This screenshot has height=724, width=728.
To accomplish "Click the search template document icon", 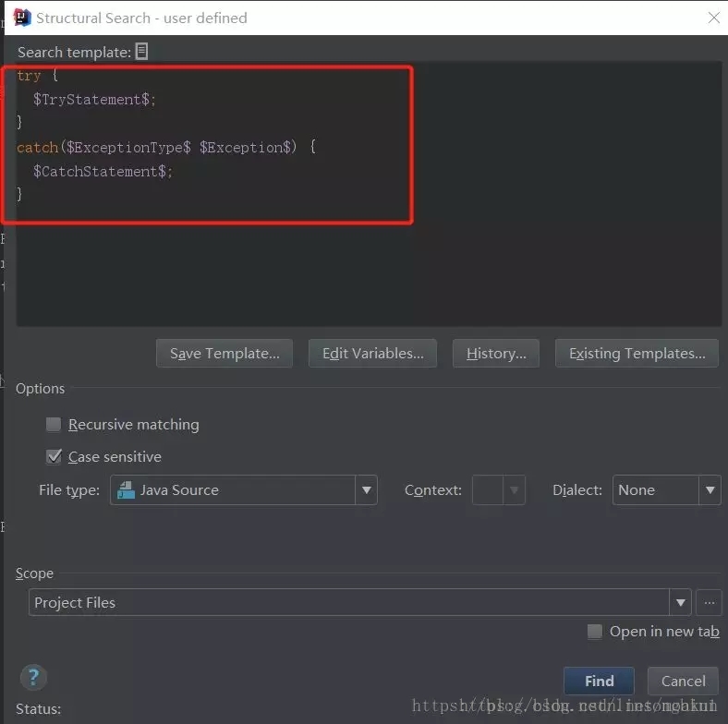I will [141, 51].
